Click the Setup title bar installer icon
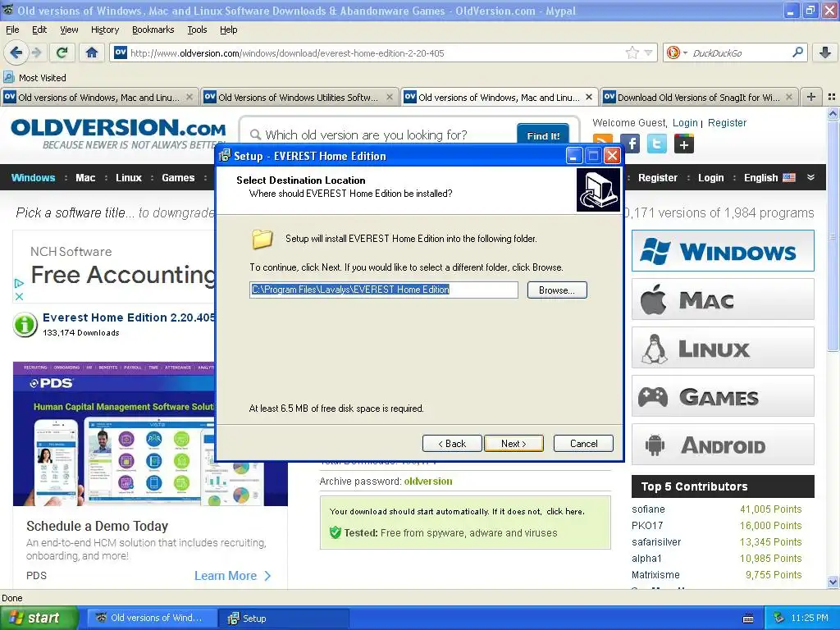This screenshot has height=630, width=840. click(x=225, y=156)
